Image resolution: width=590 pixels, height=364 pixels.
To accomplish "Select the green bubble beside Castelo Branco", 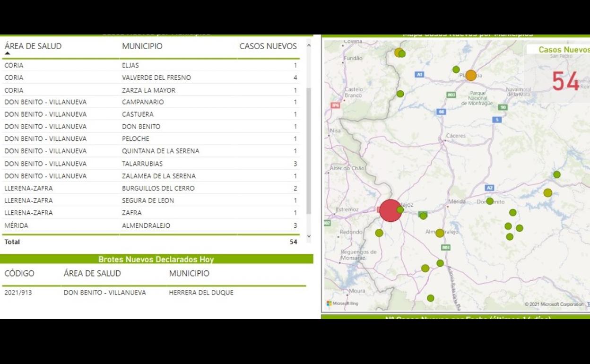I will [x=400, y=94].
